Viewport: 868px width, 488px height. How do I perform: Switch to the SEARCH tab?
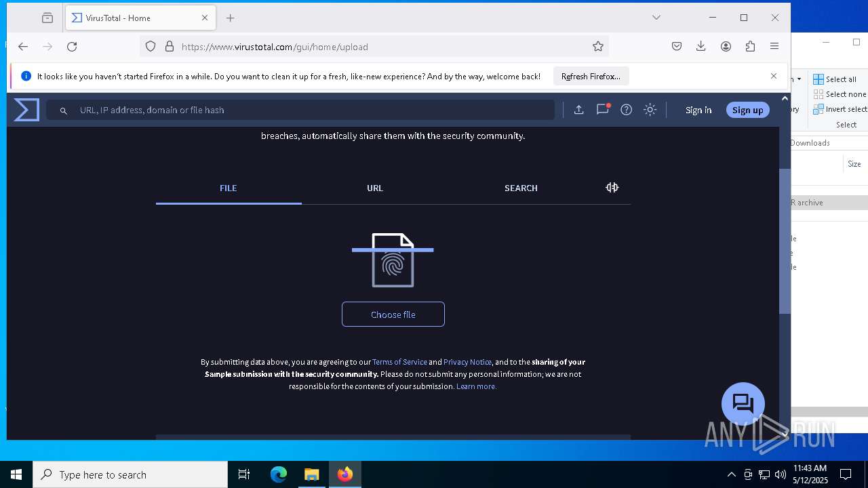coord(521,188)
